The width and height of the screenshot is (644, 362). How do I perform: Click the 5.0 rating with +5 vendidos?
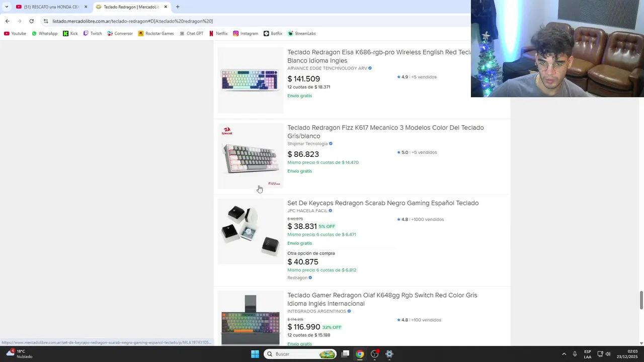[417, 152]
